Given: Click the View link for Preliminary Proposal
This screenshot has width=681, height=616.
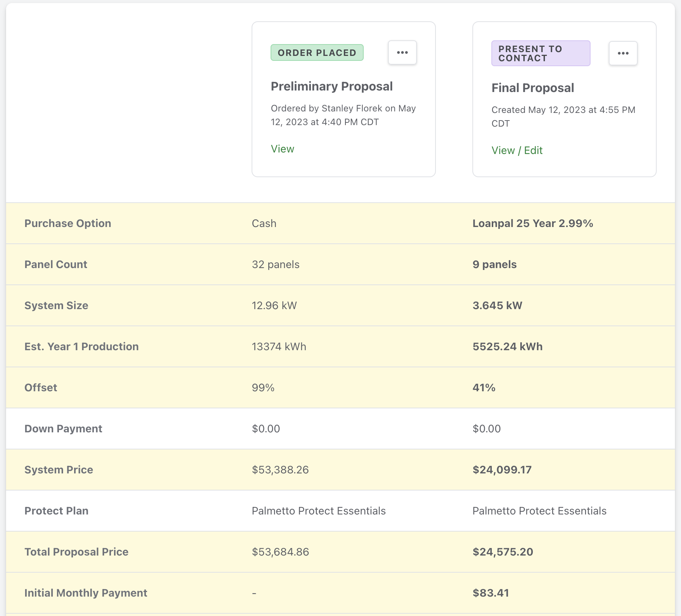Looking at the screenshot, I should click(282, 149).
